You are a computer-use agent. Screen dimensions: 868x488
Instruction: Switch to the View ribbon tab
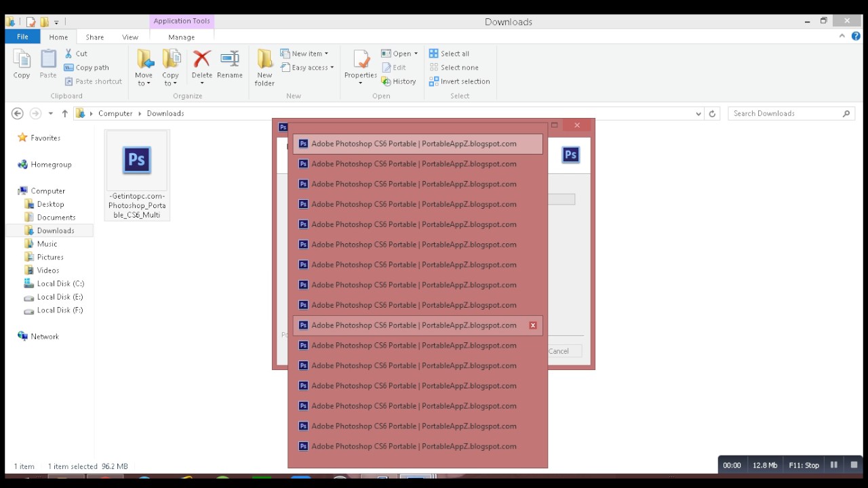130,37
